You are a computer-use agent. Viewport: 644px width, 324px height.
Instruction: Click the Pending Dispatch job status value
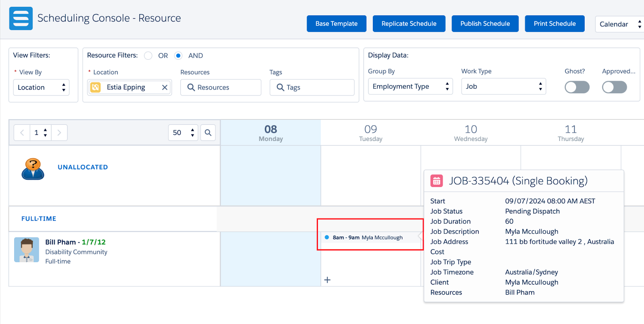533,211
